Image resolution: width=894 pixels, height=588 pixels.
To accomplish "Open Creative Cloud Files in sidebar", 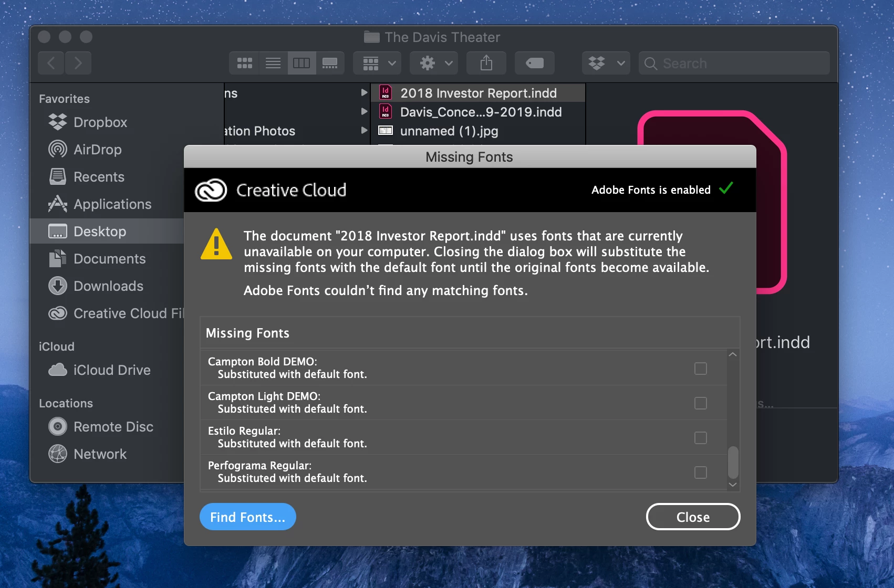I will [116, 313].
